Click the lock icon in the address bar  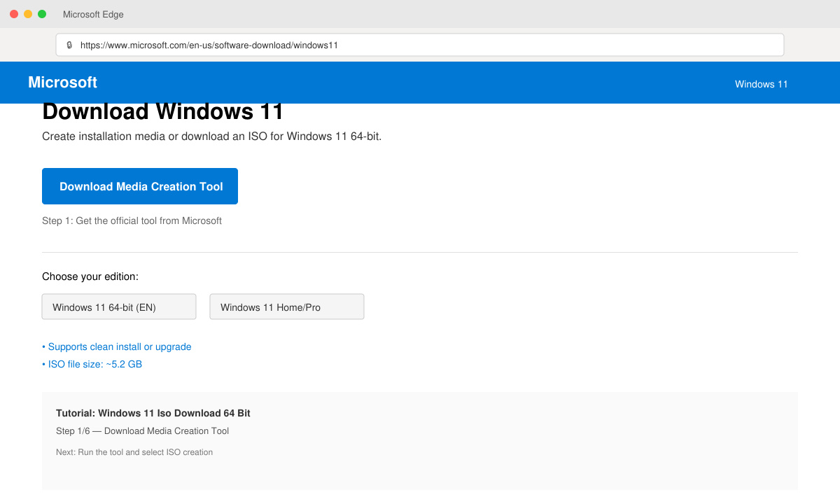(69, 45)
